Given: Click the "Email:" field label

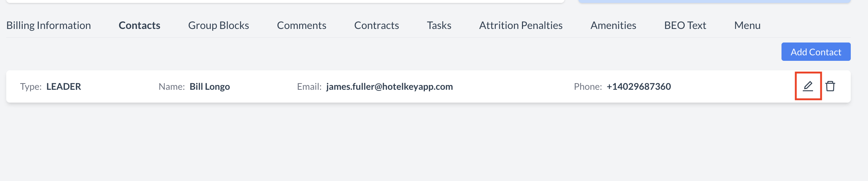Looking at the screenshot, I should point(309,86).
